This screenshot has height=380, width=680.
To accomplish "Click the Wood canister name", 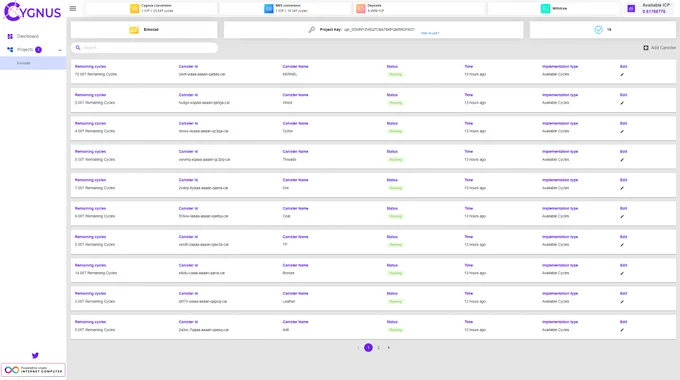I will (287, 103).
